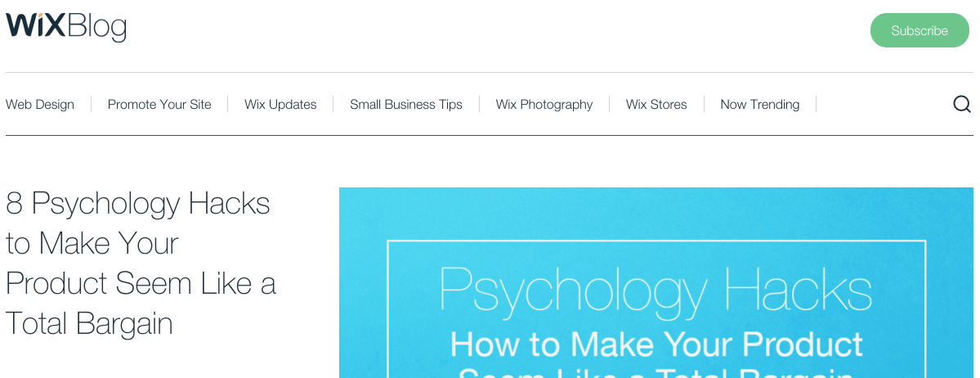980x378 pixels.
Task: Click the headline line "Product Seem Like a"
Action: coord(141,283)
